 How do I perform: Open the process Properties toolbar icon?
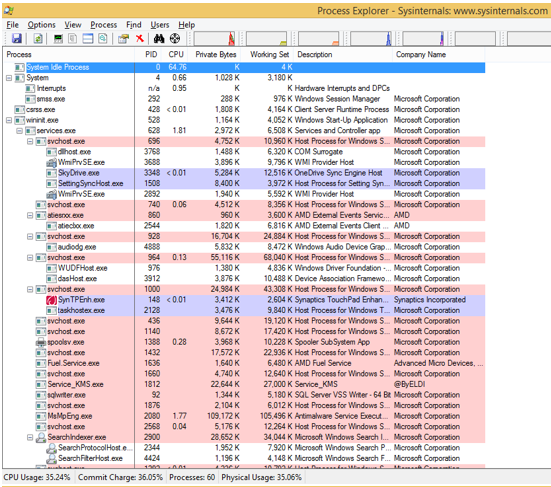123,38
